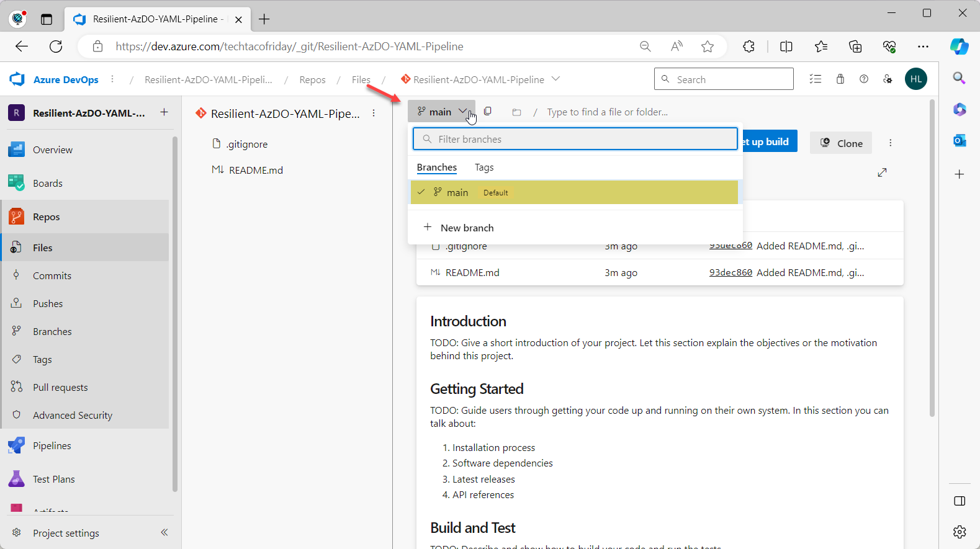Viewport: 980px width, 549px height.
Task: Open work items list icon in header
Action: click(816, 79)
